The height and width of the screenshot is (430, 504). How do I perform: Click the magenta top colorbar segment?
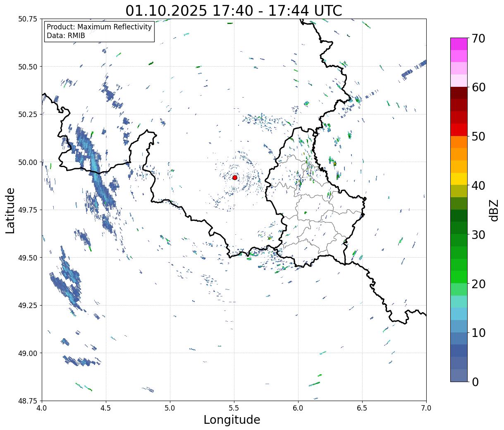pos(459,44)
